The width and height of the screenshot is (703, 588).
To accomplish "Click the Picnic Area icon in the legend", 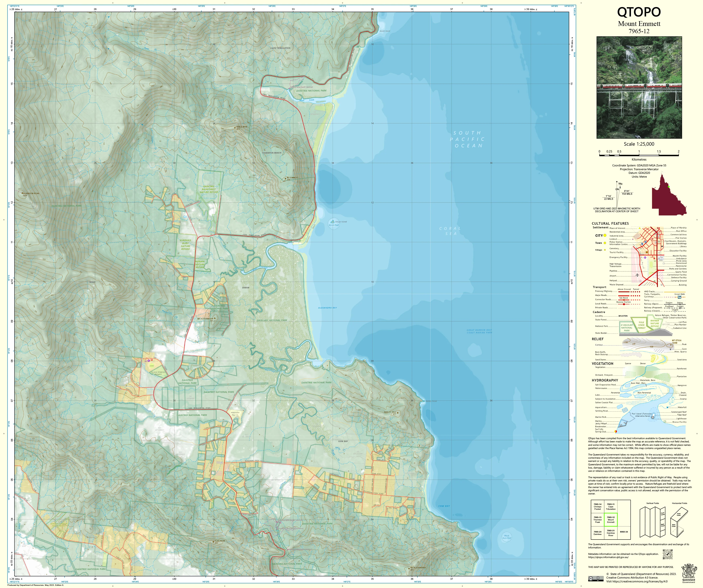I will (655, 261).
